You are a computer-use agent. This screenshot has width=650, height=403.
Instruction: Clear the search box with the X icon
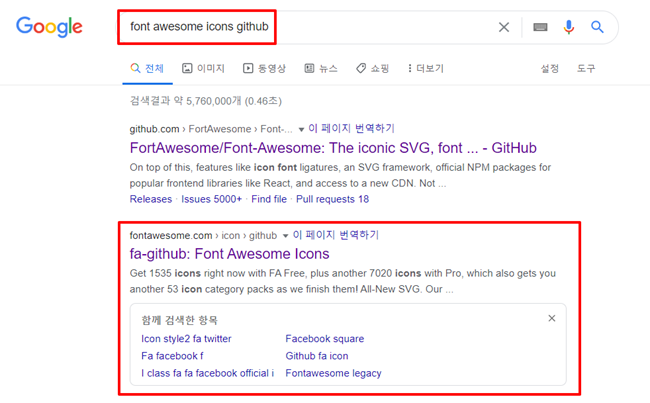click(504, 27)
